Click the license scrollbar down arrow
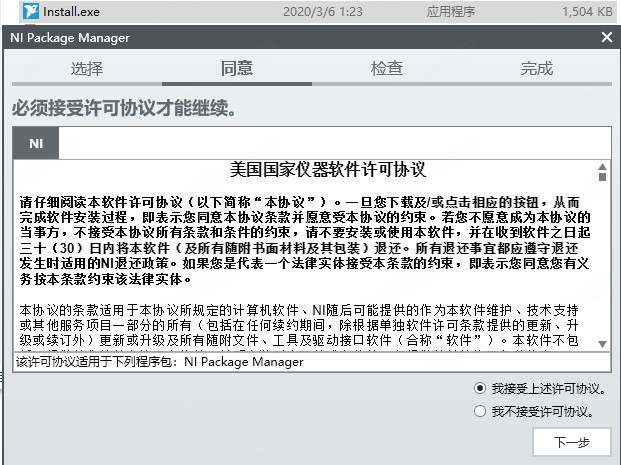 (602, 343)
